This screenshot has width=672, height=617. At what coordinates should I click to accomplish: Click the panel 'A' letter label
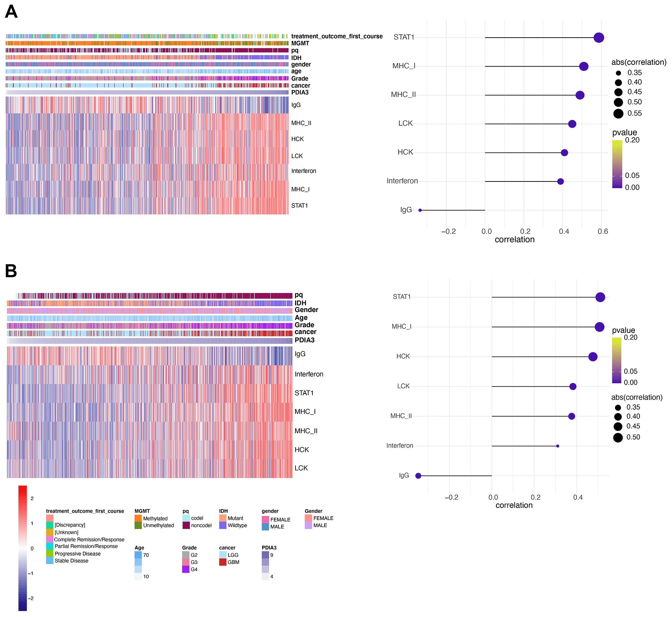[11, 12]
